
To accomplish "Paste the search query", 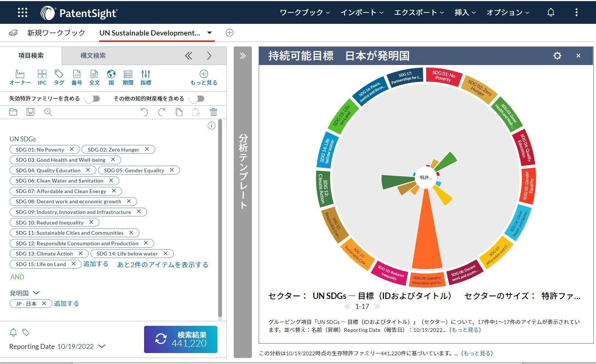I will (196, 112).
